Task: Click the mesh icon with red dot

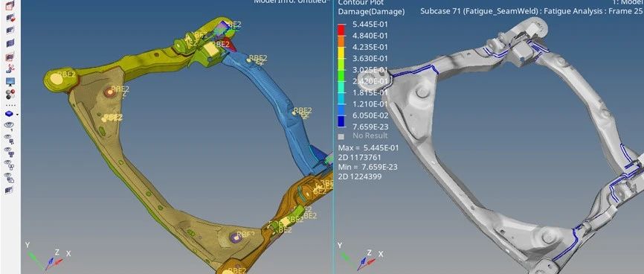Action: (x=10, y=18)
